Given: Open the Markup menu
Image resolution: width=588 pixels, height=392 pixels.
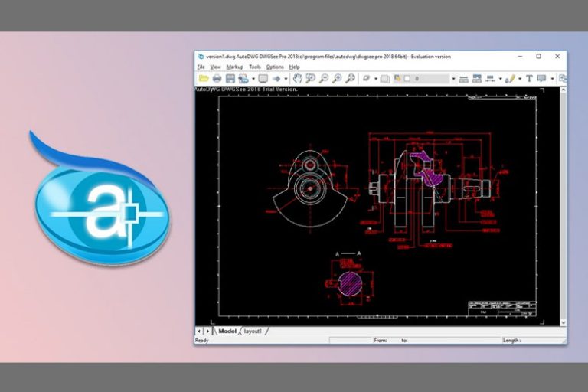Looking at the screenshot, I should [x=235, y=67].
